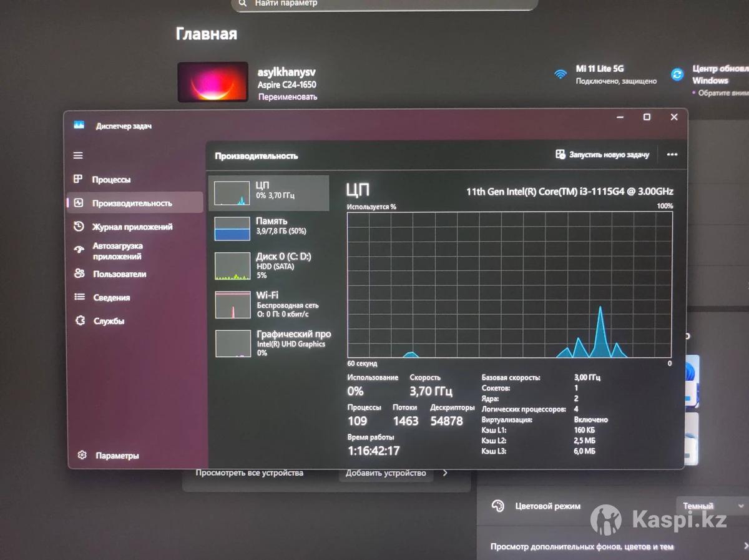Open Параметры settings gear in Task Manager
This screenshot has width=749, height=560.
point(82,455)
